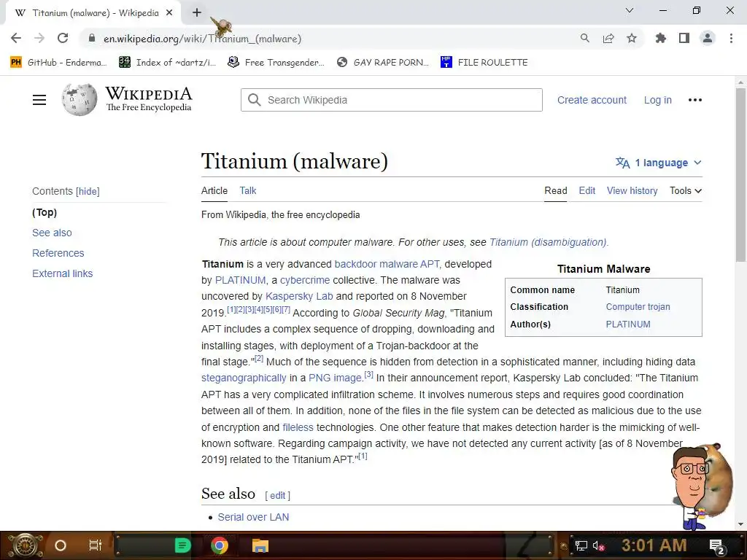Viewport: 747px width, 560px height.
Task: Open the PNG image link
Action: (x=335, y=378)
